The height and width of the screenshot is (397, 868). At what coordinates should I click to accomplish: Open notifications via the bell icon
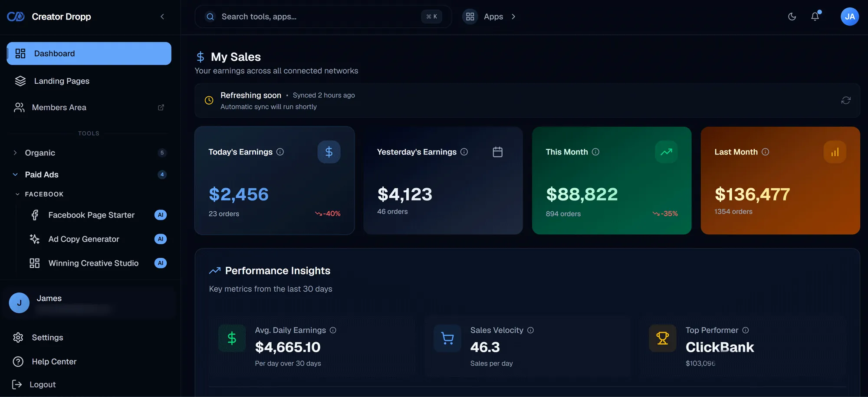(815, 16)
